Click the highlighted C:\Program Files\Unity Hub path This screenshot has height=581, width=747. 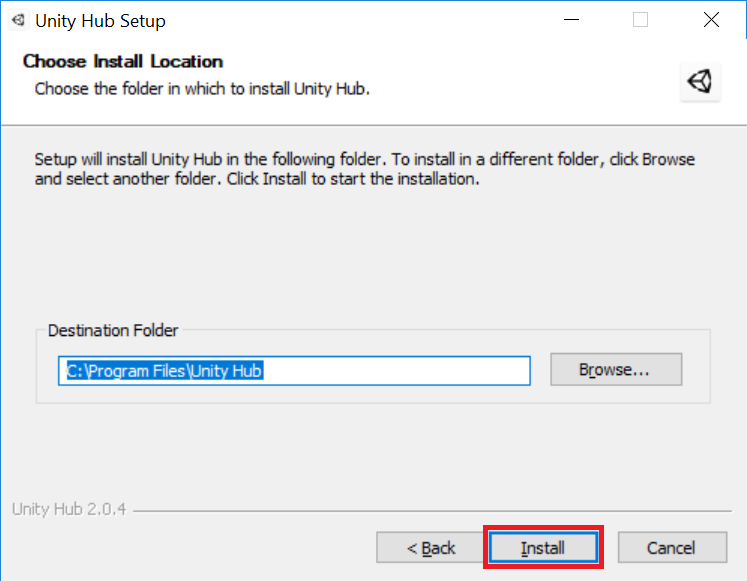click(164, 371)
